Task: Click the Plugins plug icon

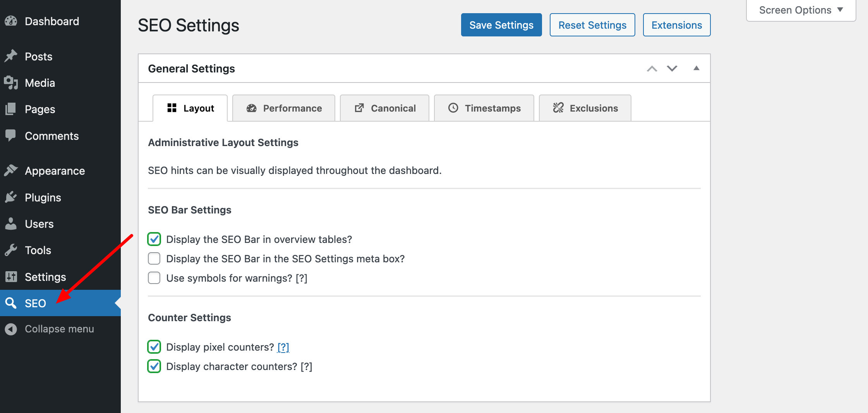Action: point(11,197)
